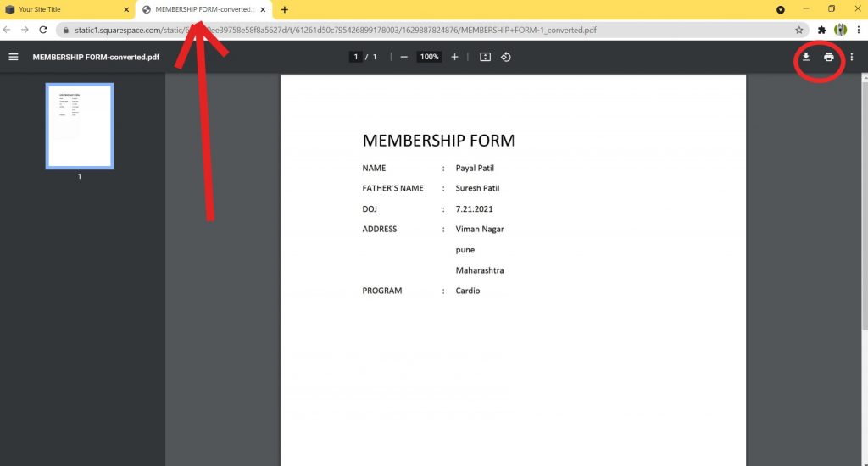
Task: Click the 'pune' address line
Action: click(x=465, y=250)
